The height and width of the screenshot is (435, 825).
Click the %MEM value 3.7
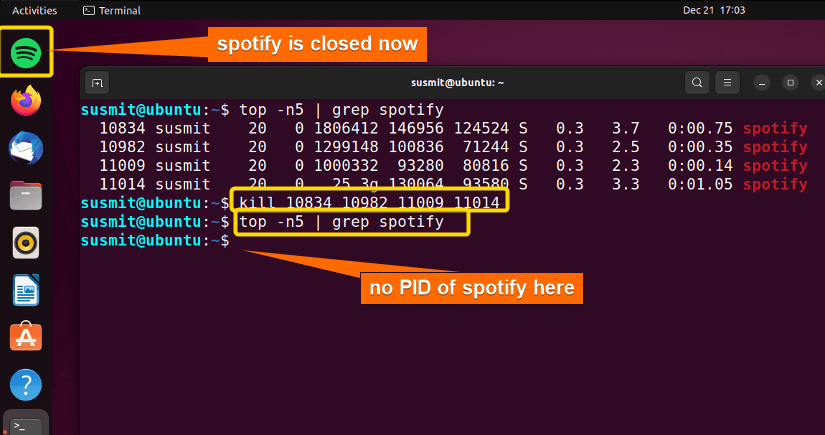pos(626,128)
